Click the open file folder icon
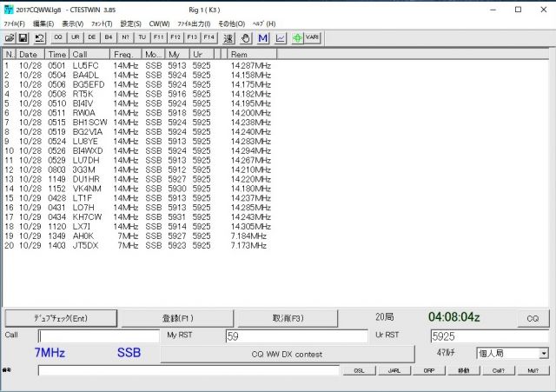556x392 pixels. point(10,38)
